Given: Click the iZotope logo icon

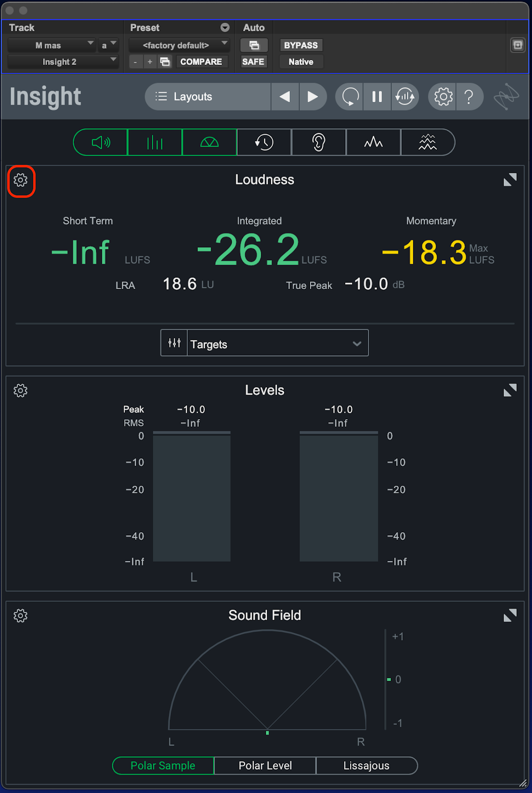Looking at the screenshot, I should pos(506,97).
